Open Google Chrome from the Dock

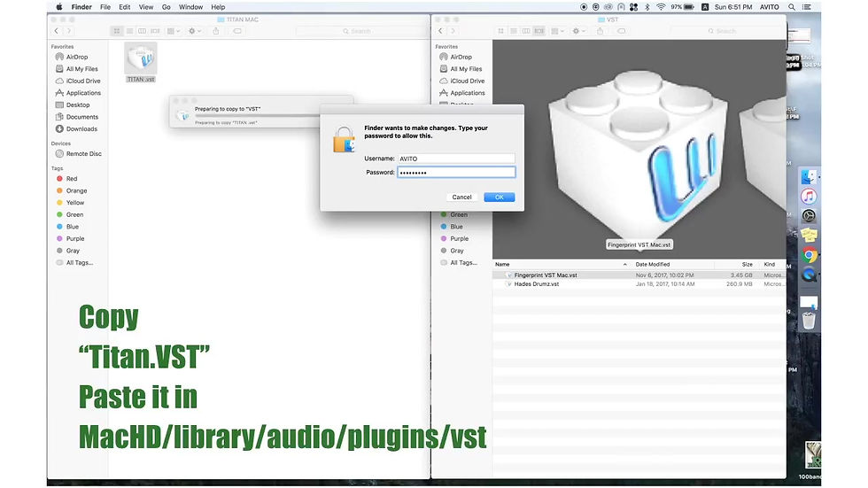pos(809,255)
